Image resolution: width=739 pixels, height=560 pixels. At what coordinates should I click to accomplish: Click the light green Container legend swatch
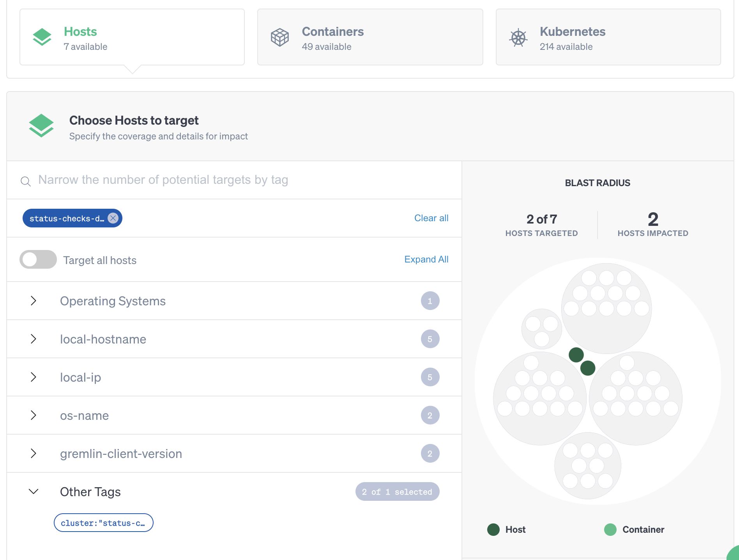coord(611,529)
